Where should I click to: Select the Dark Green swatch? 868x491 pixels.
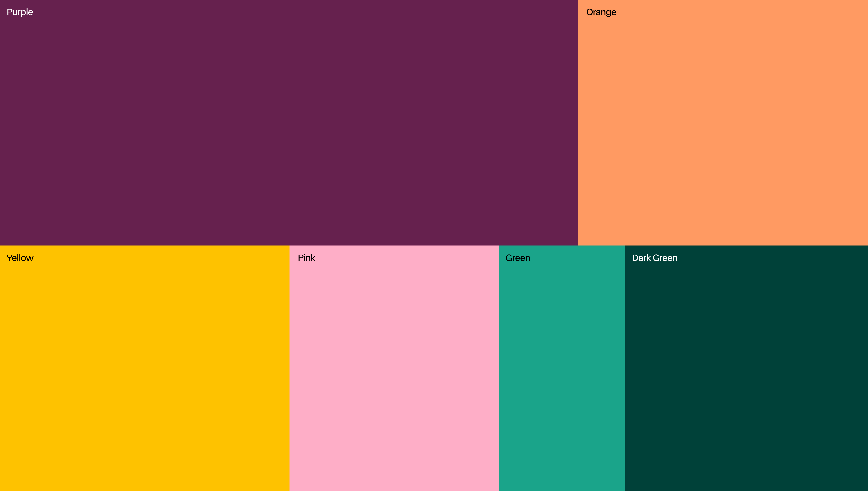click(x=747, y=368)
